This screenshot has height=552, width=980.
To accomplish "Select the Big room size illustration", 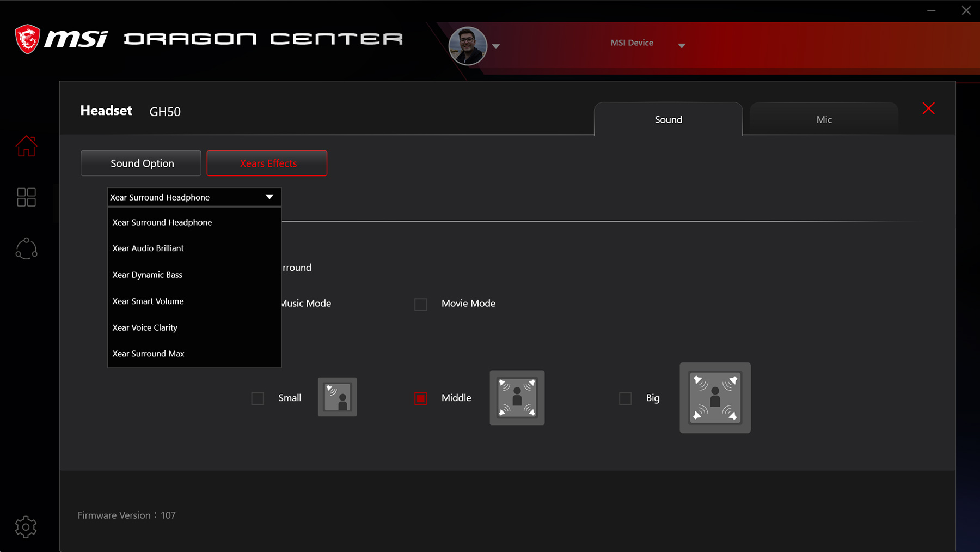I will coord(715,398).
